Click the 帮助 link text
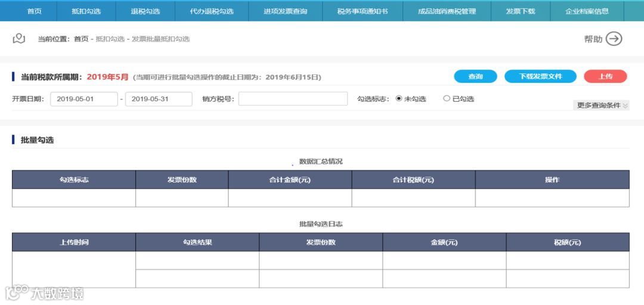644x305 pixels. pos(593,39)
